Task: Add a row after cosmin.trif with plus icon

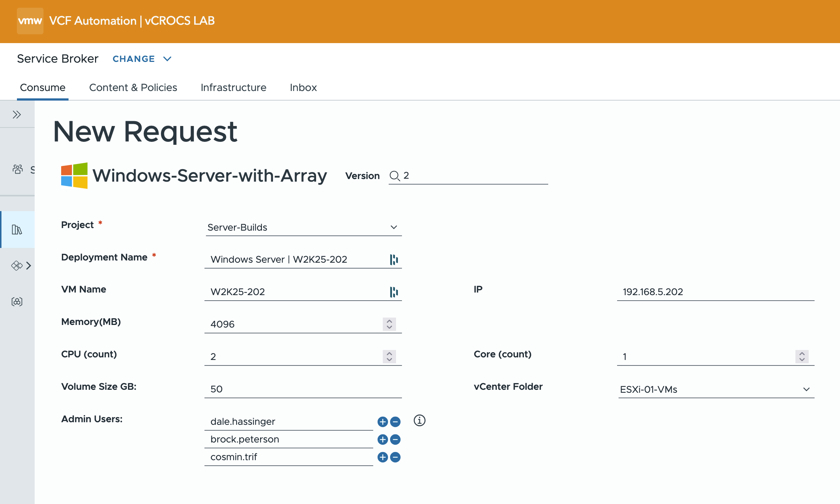Action: tap(383, 457)
